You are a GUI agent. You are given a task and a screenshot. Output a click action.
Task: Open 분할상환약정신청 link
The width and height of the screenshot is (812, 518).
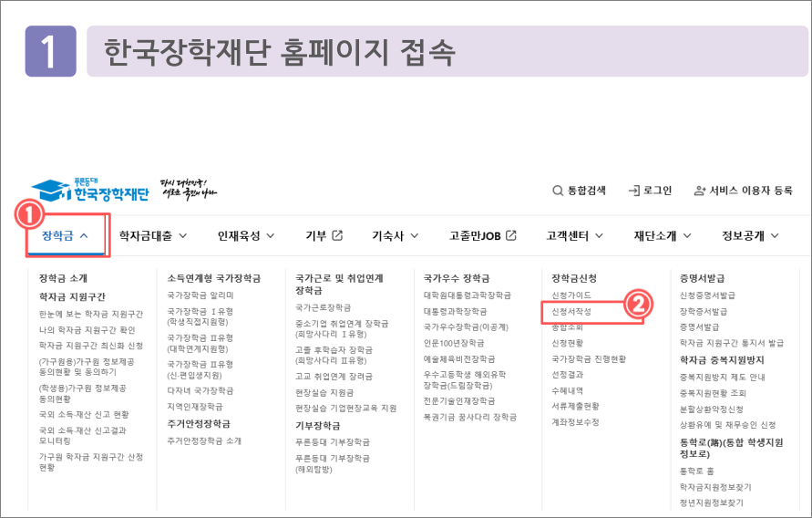(x=712, y=409)
